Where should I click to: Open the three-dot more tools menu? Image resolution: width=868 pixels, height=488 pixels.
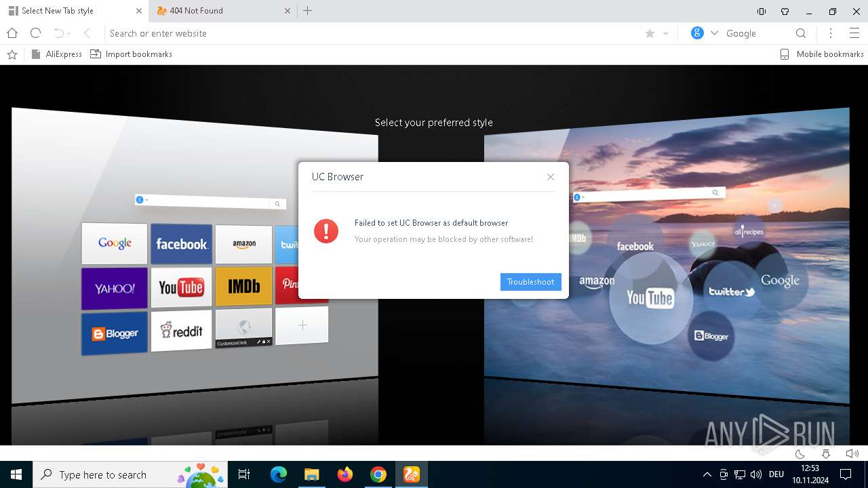point(831,33)
